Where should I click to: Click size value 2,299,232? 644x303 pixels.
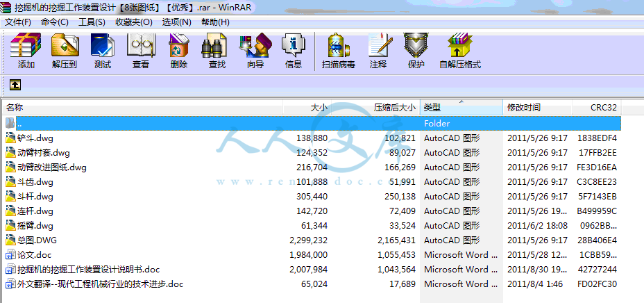(x=308, y=240)
